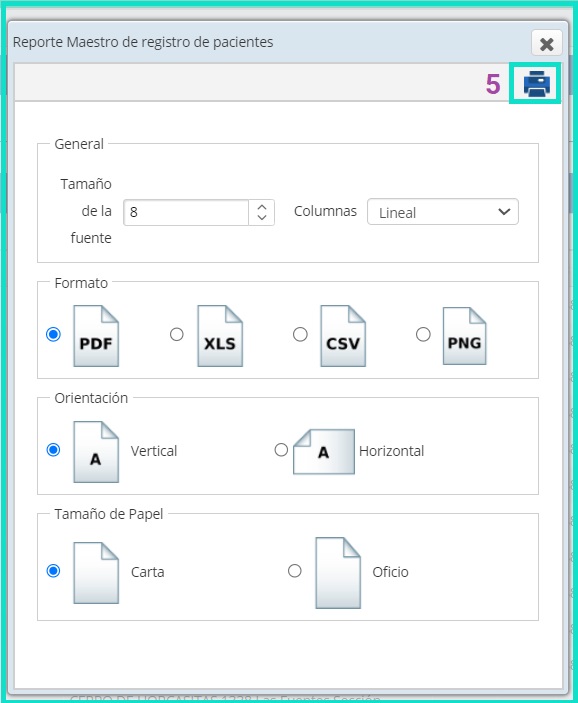Click the CSV file format icon
This screenshot has width=578, height=703.
(343, 336)
